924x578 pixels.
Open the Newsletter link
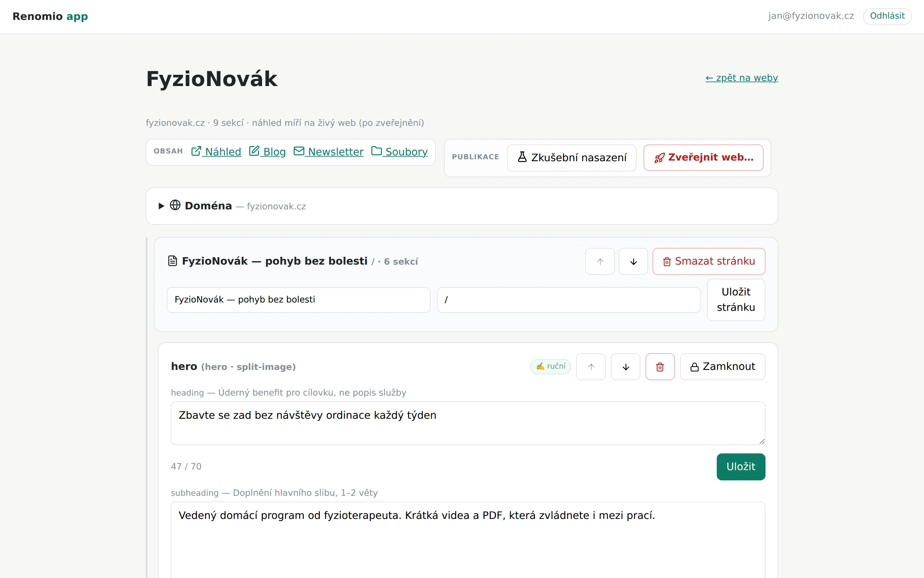click(x=328, y=152)
